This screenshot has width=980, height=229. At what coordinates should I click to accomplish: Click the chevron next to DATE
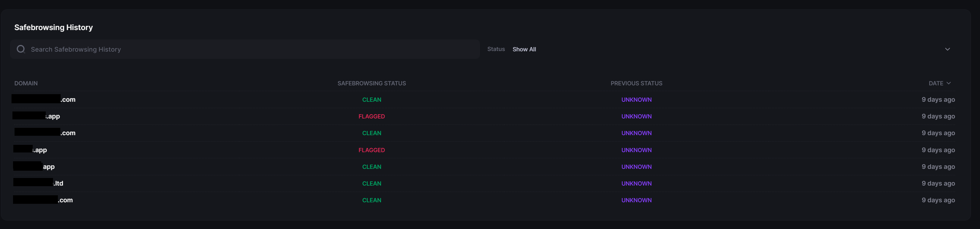point(948,83)
